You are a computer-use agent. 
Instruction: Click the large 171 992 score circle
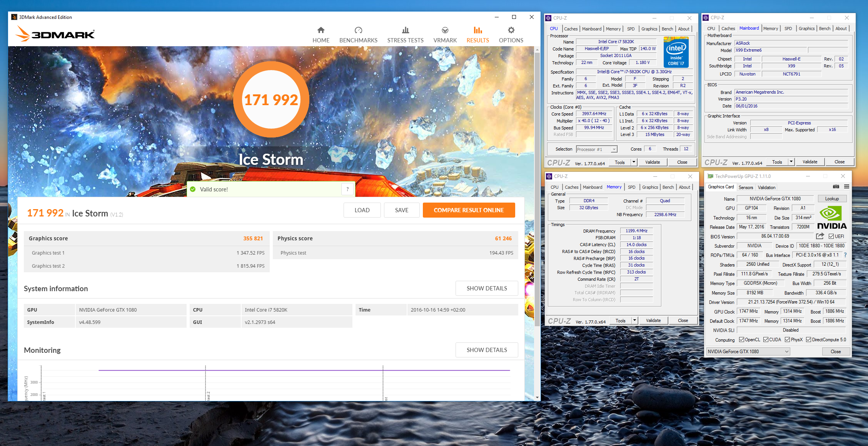[271, 99]
